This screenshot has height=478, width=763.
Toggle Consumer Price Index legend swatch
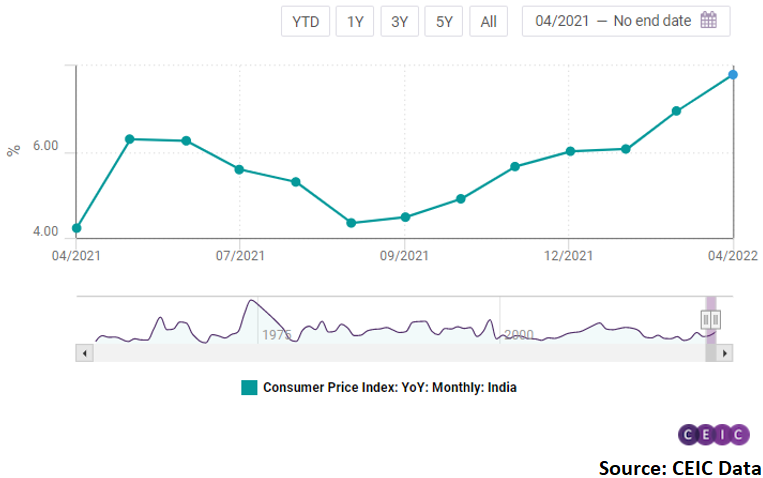pyautogui.click(x=249, y=388)
